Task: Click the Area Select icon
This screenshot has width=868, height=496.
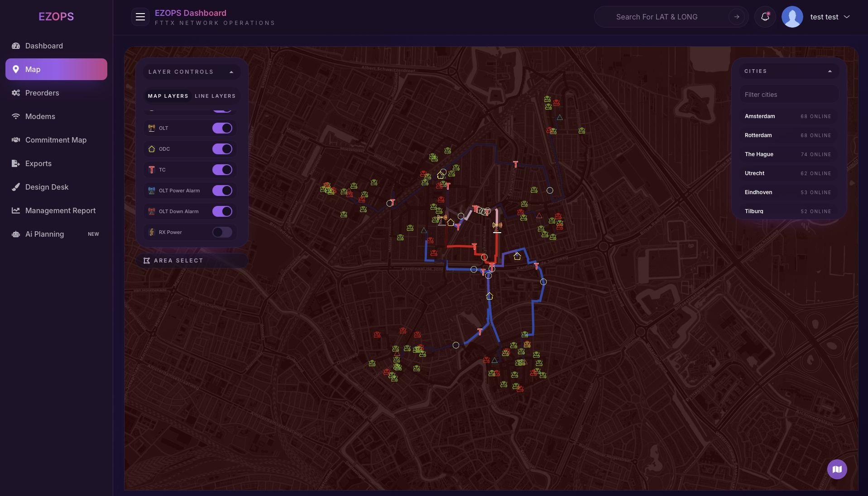Action: pos(146,260)
